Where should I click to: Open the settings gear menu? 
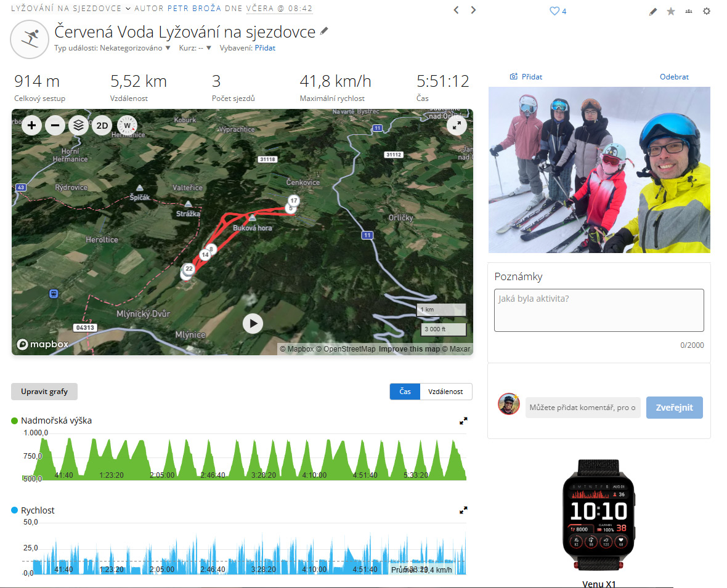tap(707, 11)
